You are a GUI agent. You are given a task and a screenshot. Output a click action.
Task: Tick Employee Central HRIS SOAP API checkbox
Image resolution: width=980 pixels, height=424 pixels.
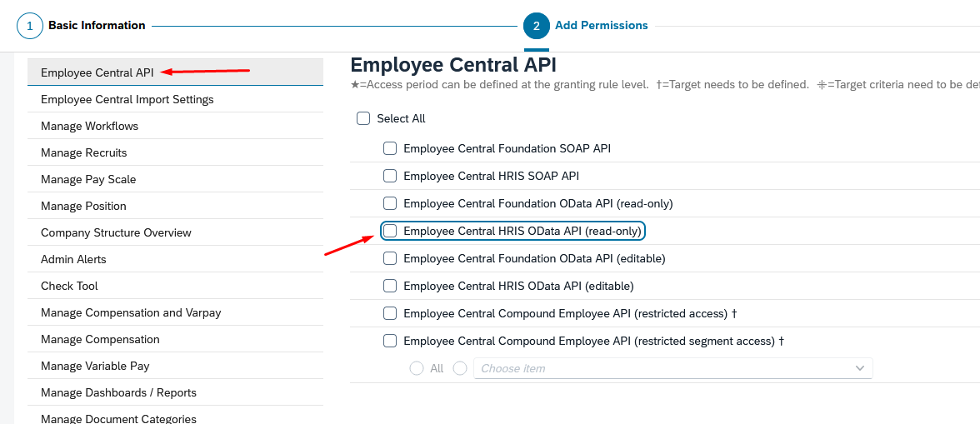coord(390,177)
